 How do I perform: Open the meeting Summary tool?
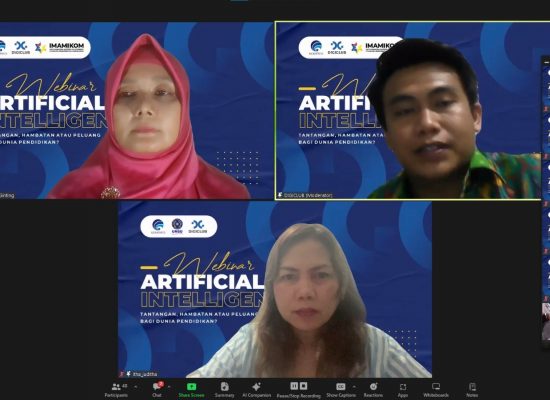(x=224, y=390)
